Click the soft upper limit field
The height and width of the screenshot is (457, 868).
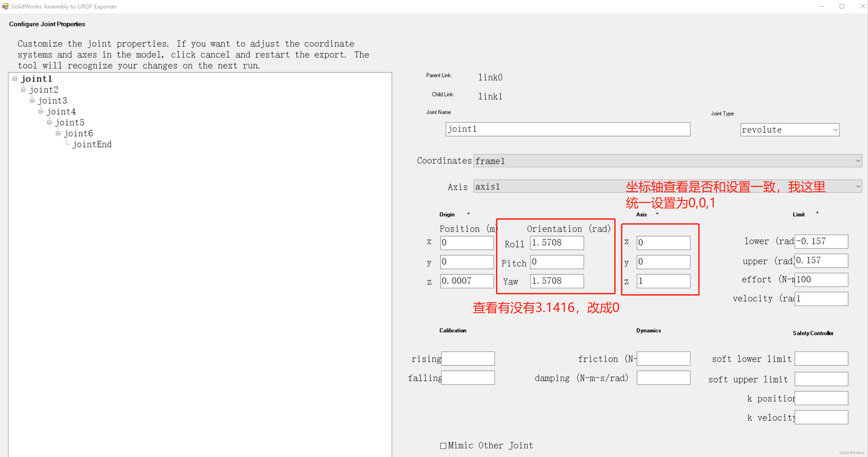point(821,379)
